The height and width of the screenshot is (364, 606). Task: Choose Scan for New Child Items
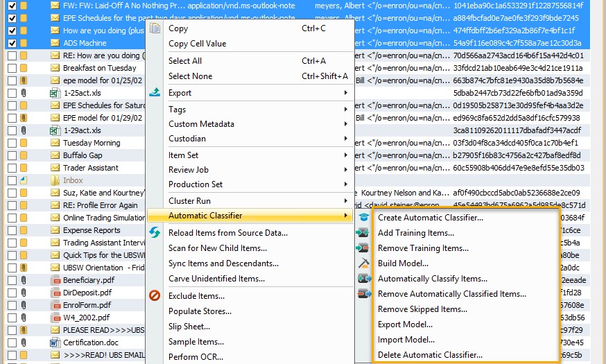[x=218, y=248]
